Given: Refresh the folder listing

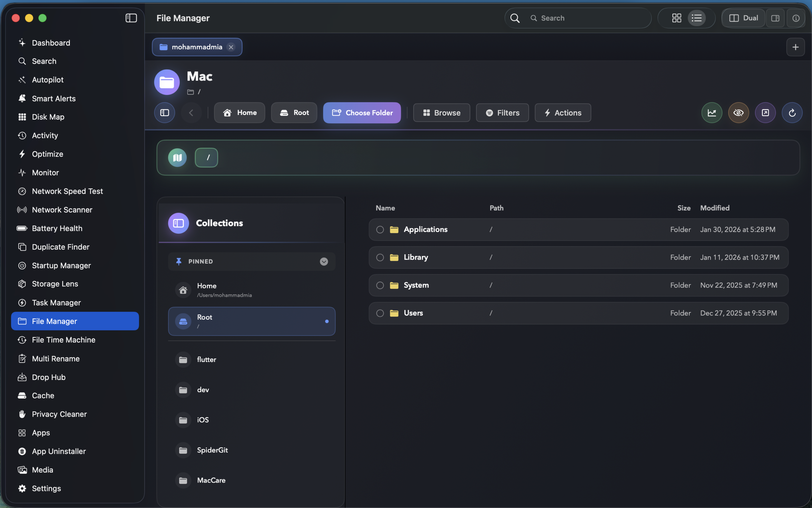Looking at the screenshot, I should click(x=792, y=112).
